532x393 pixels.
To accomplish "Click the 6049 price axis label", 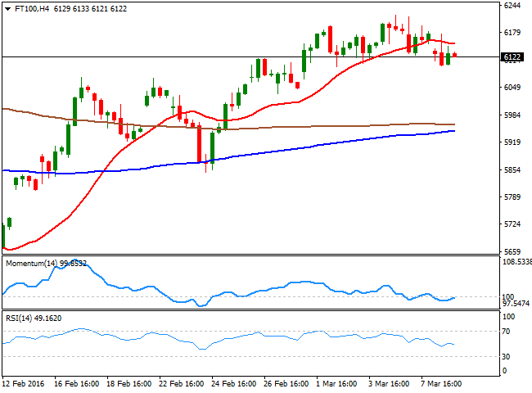I will 512,88.
